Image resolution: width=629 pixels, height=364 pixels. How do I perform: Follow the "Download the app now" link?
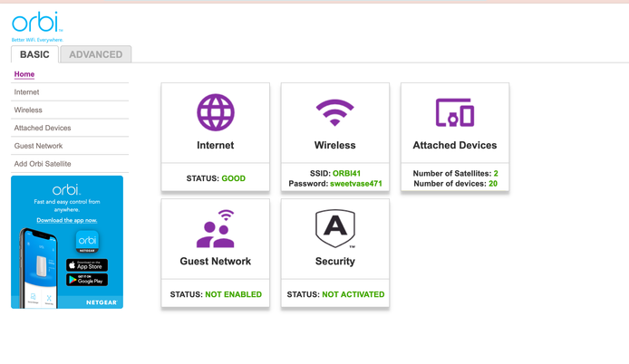click(67, 220)
